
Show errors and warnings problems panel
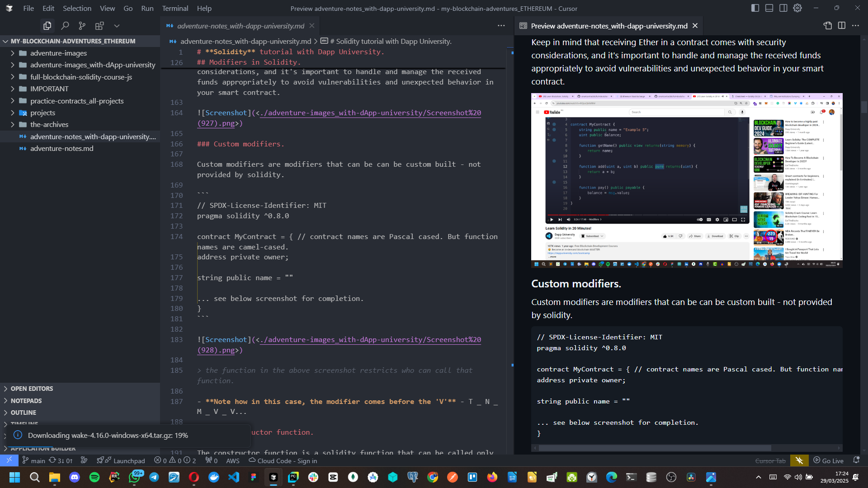click(175, 461)
